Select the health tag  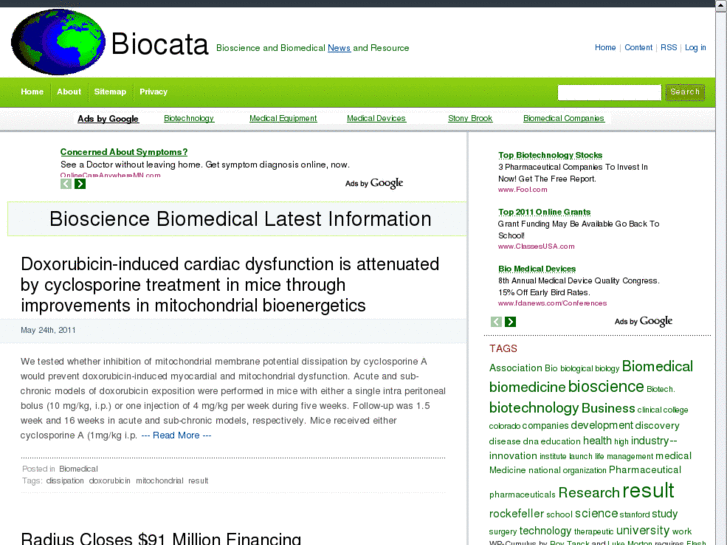click(597, 441)
